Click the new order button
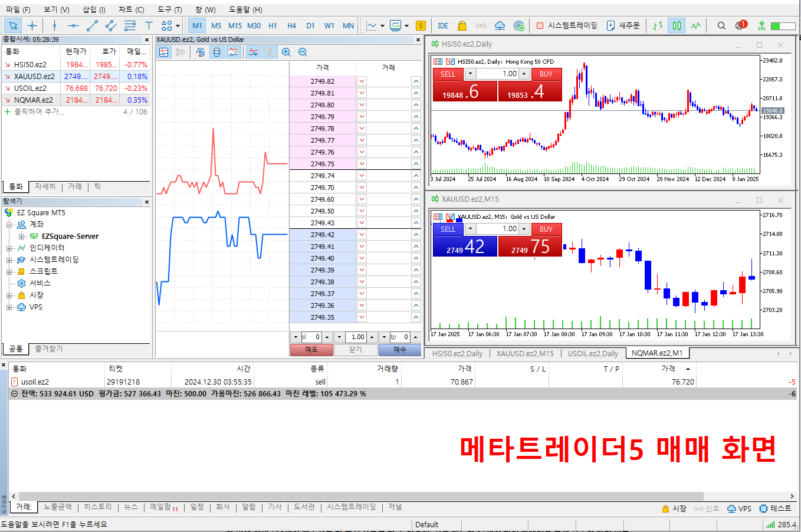 [x=623, y=25]
